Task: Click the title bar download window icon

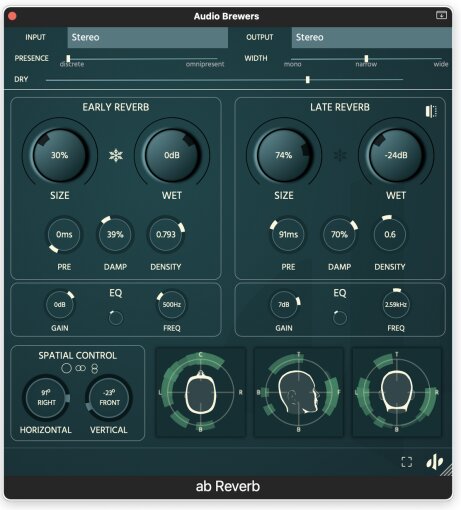Action: 441,15
